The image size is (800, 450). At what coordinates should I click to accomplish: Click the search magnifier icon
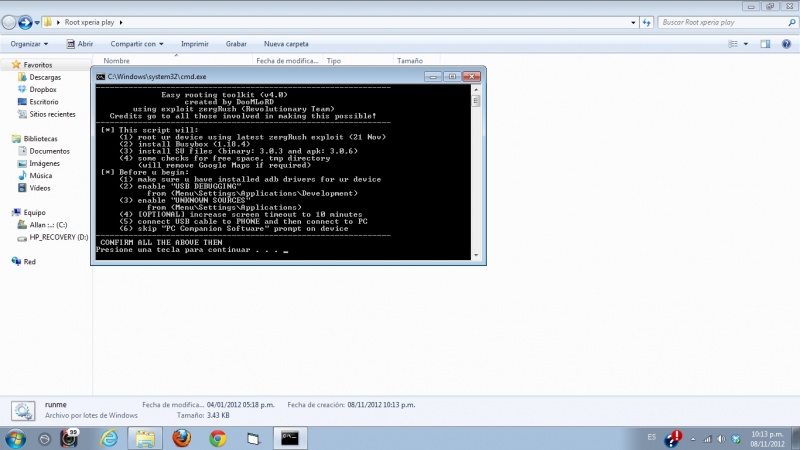791,22
